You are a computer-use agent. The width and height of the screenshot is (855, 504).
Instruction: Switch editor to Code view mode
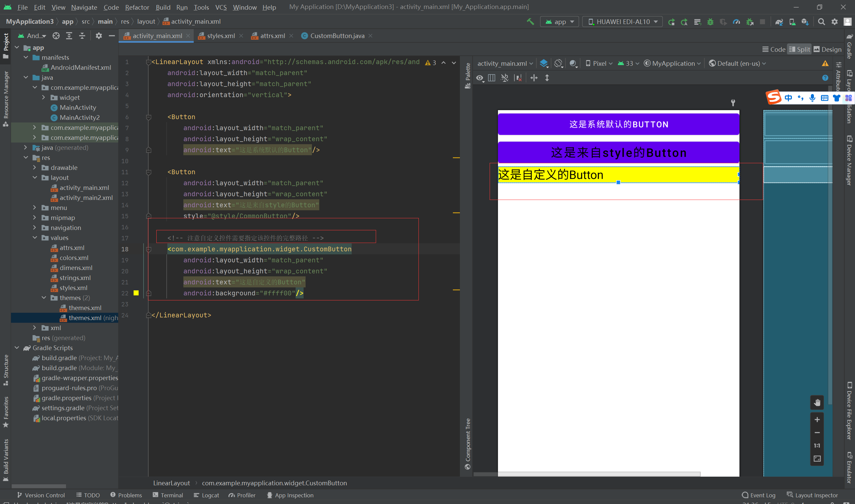click(x=774, y=49)
